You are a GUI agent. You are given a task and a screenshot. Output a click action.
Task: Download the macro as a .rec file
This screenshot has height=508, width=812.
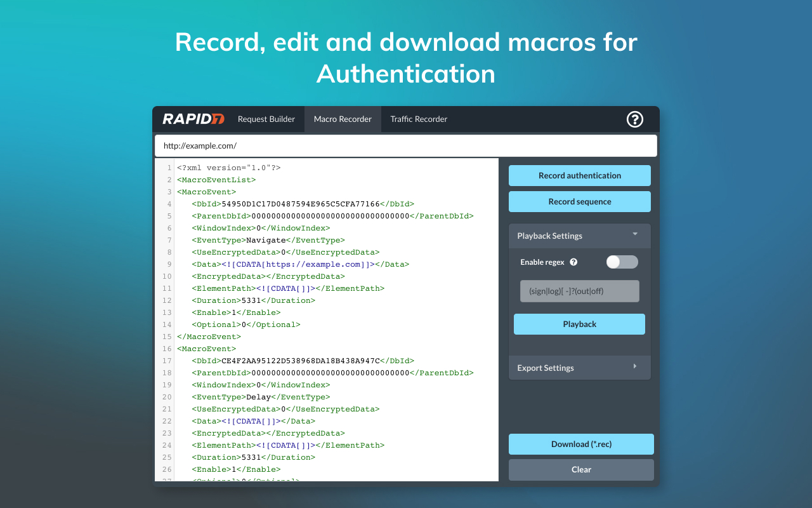pyautogui.click(x=581, y=444)
